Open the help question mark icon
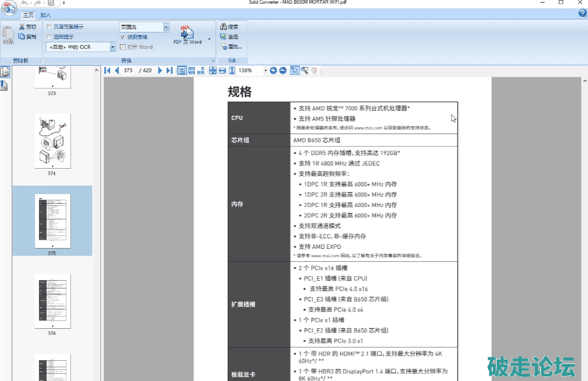 582,14
